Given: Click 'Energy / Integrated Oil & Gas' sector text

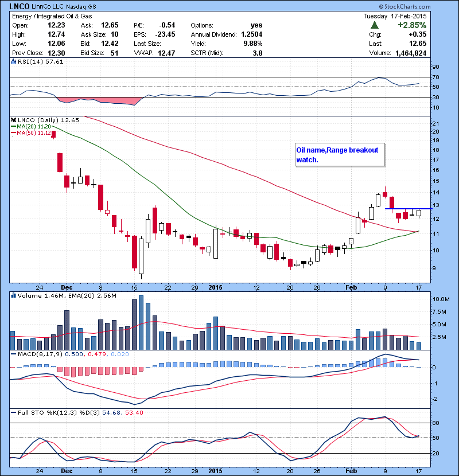Looking at the screenshot, I should tap(52, 16).
